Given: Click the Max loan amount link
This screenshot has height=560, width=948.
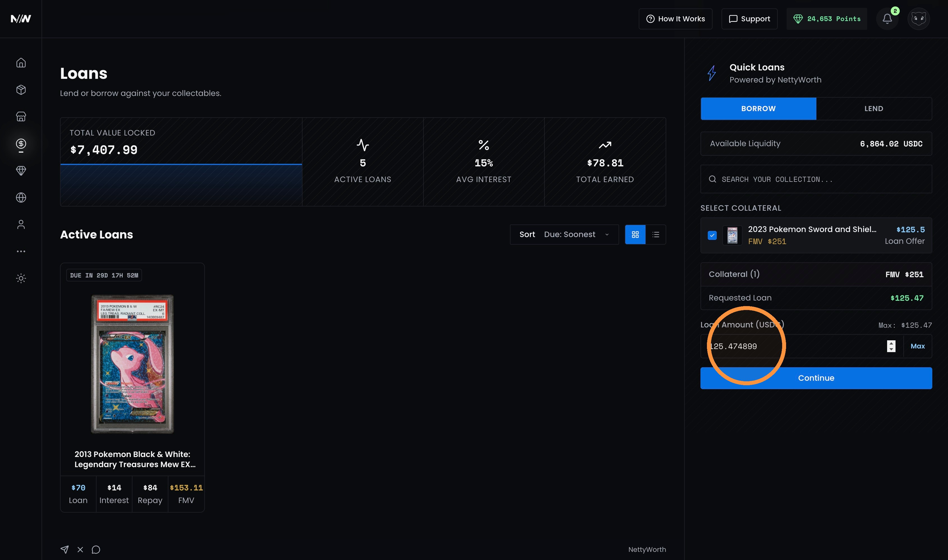Looking at the screenshot, I should pos(918,346).
